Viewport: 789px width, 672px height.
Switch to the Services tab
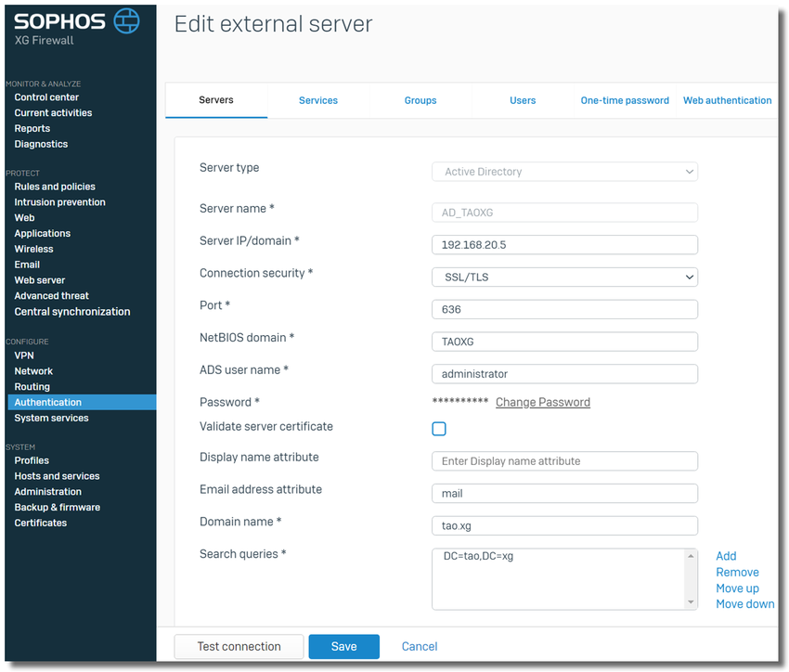318,100
